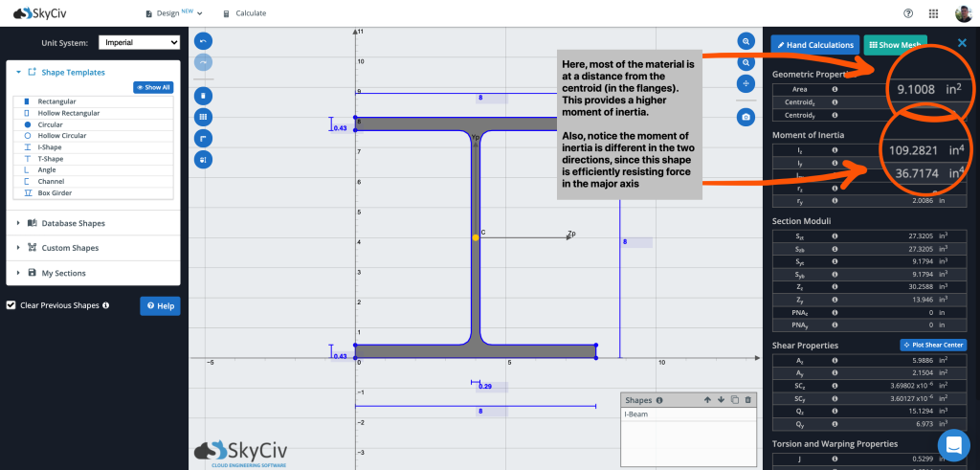Click the grid icon in canvas toolbar
Image resolution: width=980 pixels, height=470 pixels.
pos(203,117)
